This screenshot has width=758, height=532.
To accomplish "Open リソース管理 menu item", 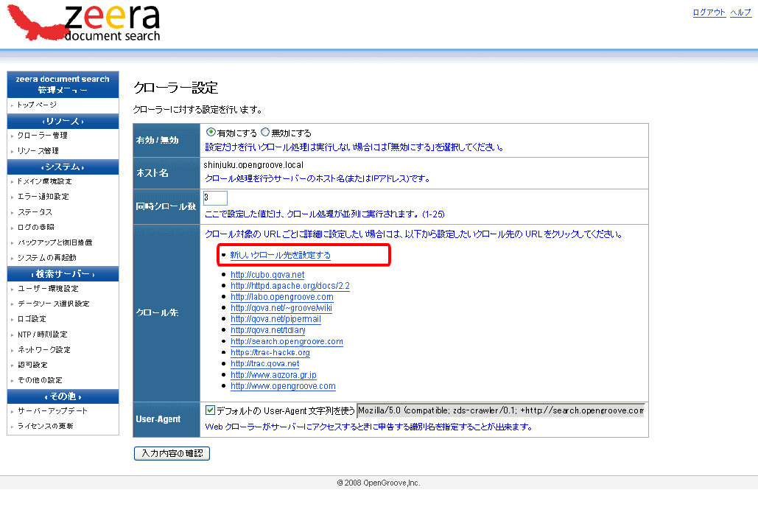I will point(38,151).
